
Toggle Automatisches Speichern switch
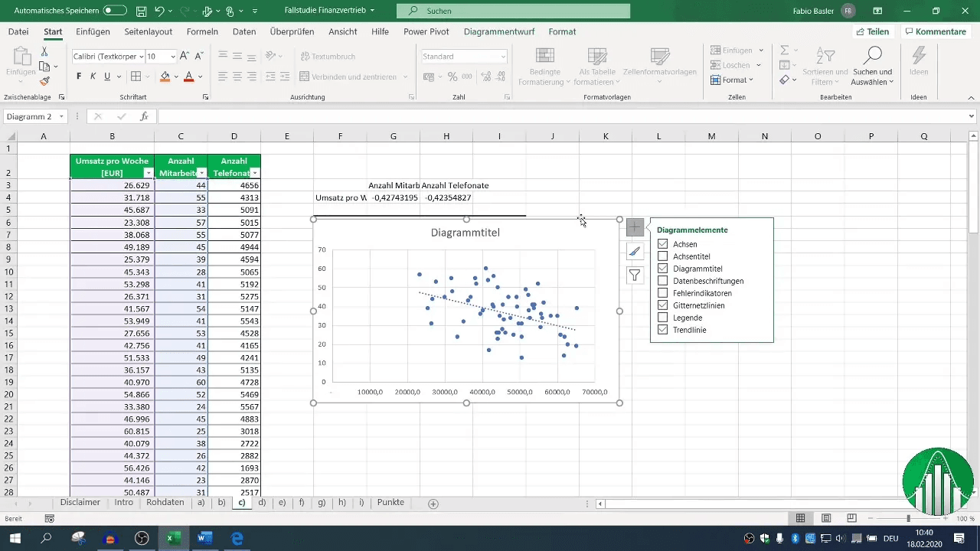coord(115,11)
